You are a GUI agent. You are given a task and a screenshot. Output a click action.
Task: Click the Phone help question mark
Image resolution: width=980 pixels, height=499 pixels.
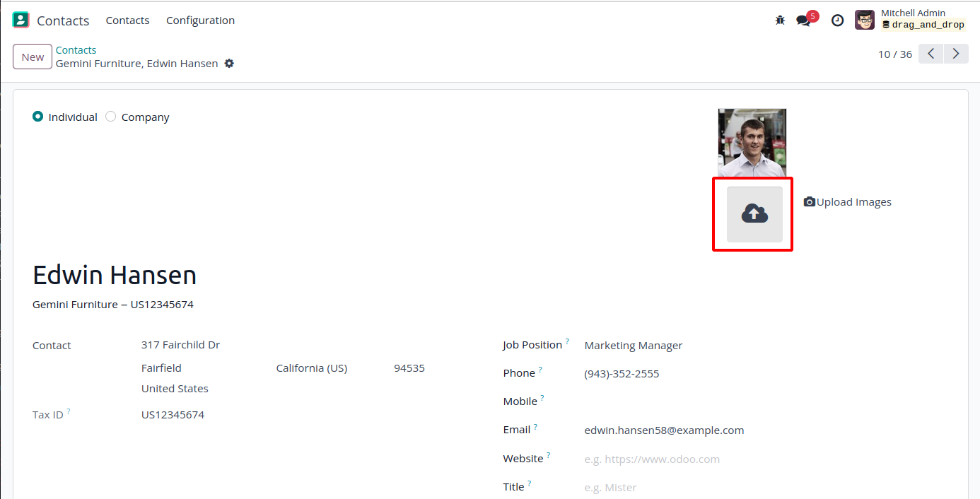(x=540, y=370)
